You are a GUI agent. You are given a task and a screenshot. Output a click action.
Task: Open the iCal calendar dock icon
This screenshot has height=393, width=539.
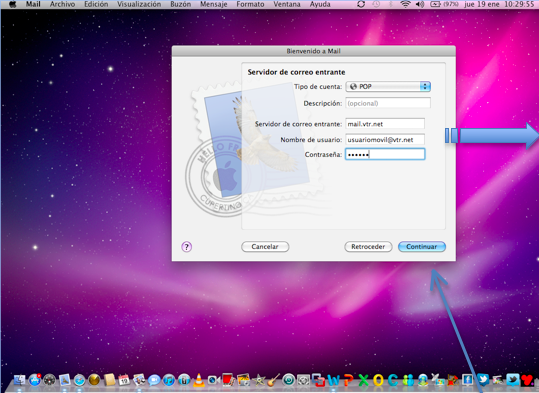click(124, 380)
